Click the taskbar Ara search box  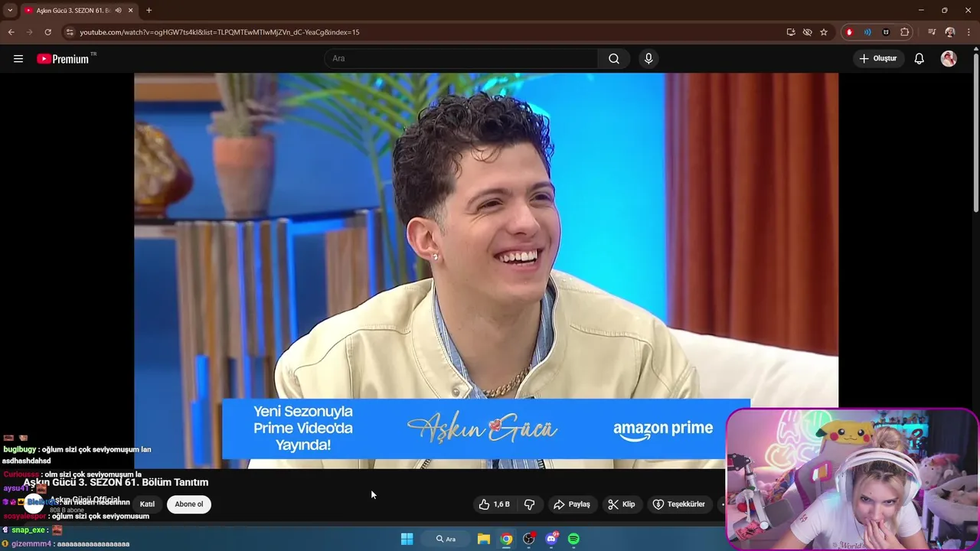[x=446, y=539]
